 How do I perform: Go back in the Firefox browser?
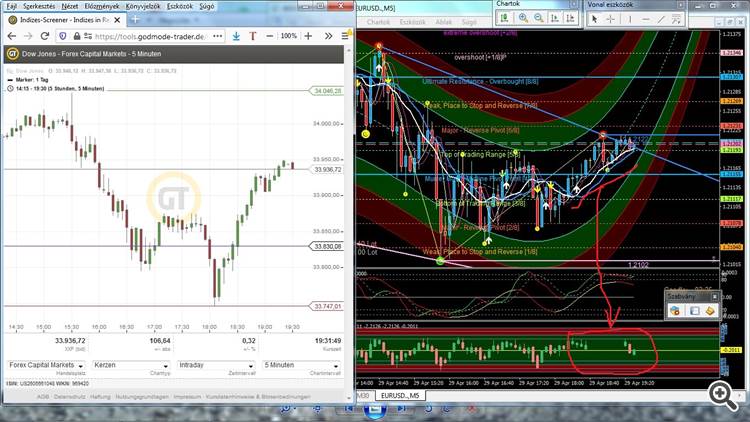(12, 36)
